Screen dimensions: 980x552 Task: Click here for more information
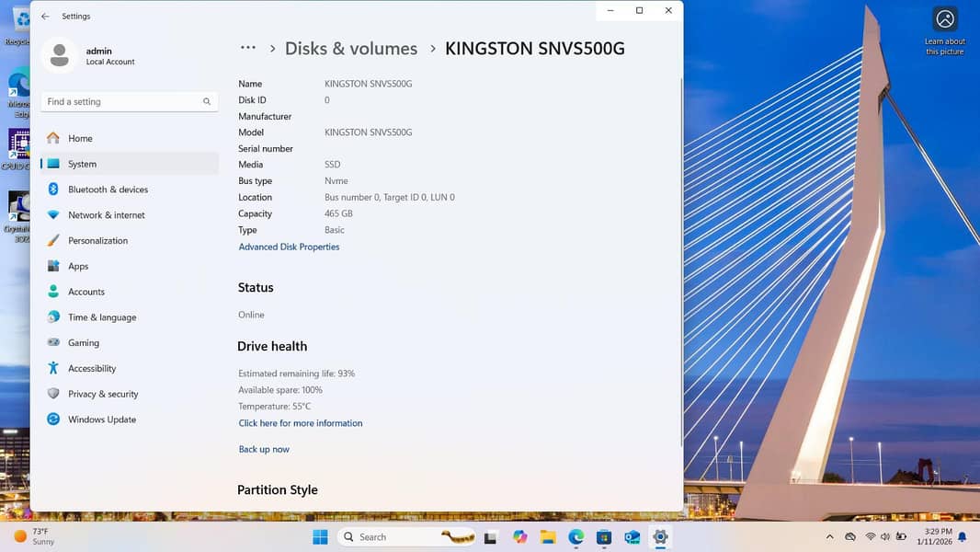click(300, 422)
